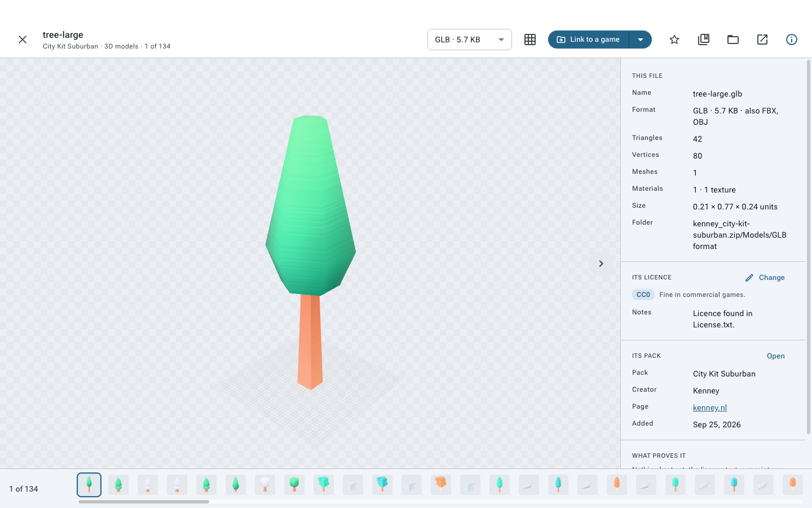Add the model to a collection

click(704, 40)
